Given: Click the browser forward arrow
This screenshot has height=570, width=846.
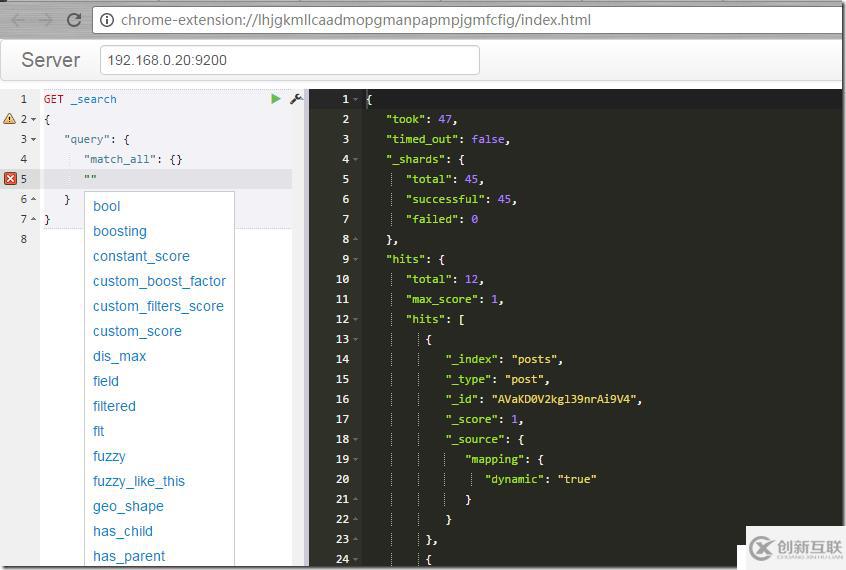Looking at the screenshot, I should (46, 21).
